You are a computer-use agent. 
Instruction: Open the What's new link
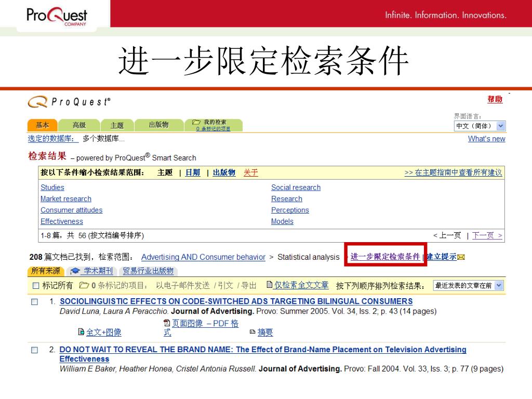486,139
